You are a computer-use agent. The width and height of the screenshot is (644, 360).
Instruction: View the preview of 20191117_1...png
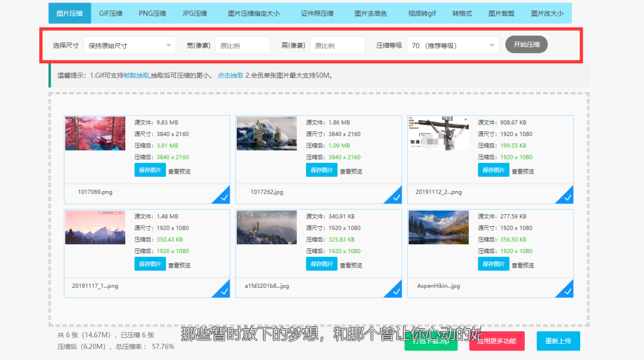(x=179, y=266)
